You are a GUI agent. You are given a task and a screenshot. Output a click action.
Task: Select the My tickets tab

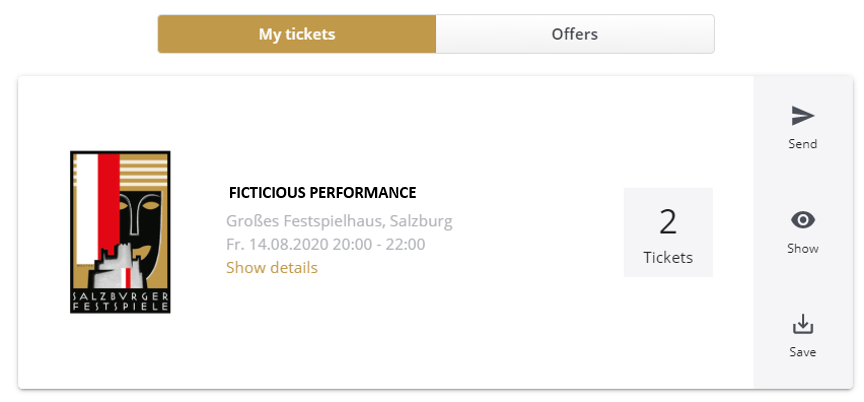pyautogui.click(x=297, y=34)
